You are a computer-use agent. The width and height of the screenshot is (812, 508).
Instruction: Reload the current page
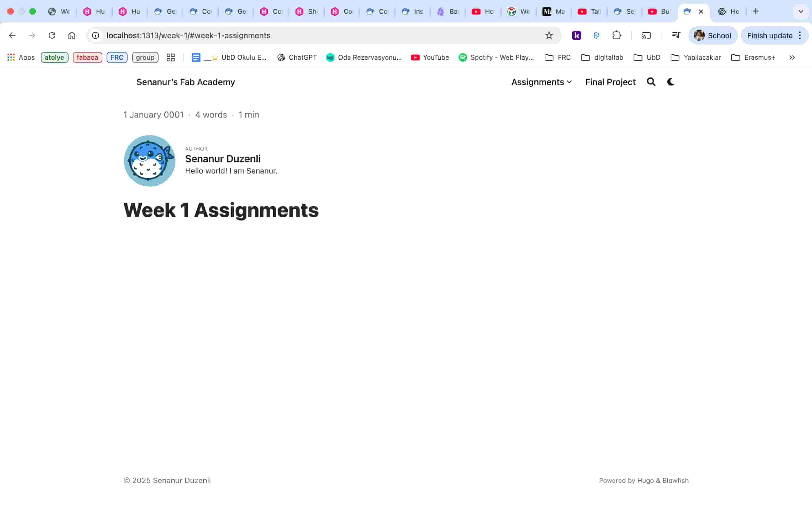tap(52, 35)
